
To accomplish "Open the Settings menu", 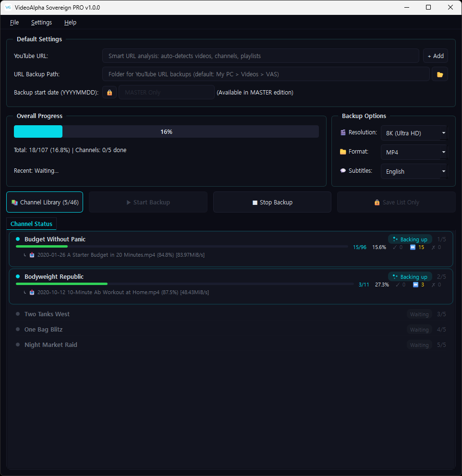I will pos(42,23).
